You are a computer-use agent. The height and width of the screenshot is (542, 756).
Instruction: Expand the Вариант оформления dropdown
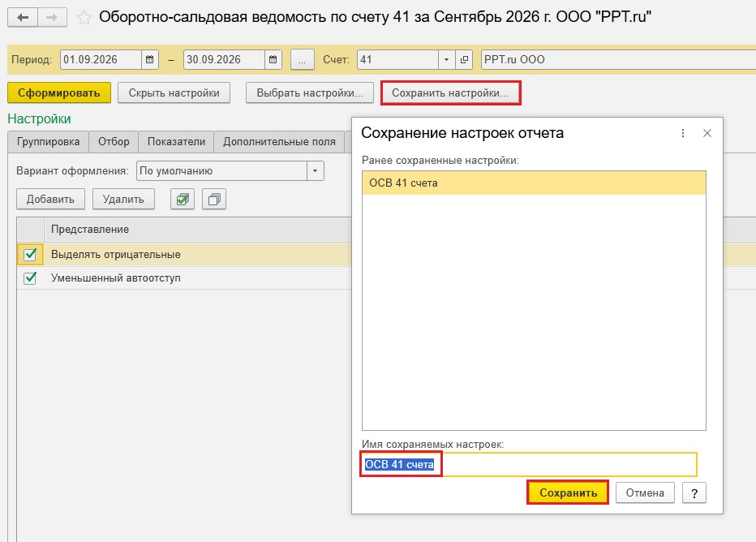(x=316, y=170)
